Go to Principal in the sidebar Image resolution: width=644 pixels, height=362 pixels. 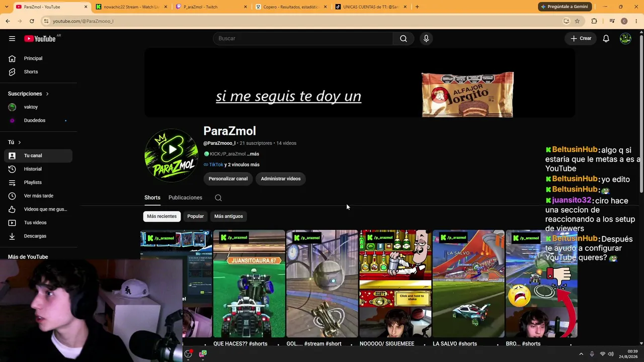tap(38, 58)
